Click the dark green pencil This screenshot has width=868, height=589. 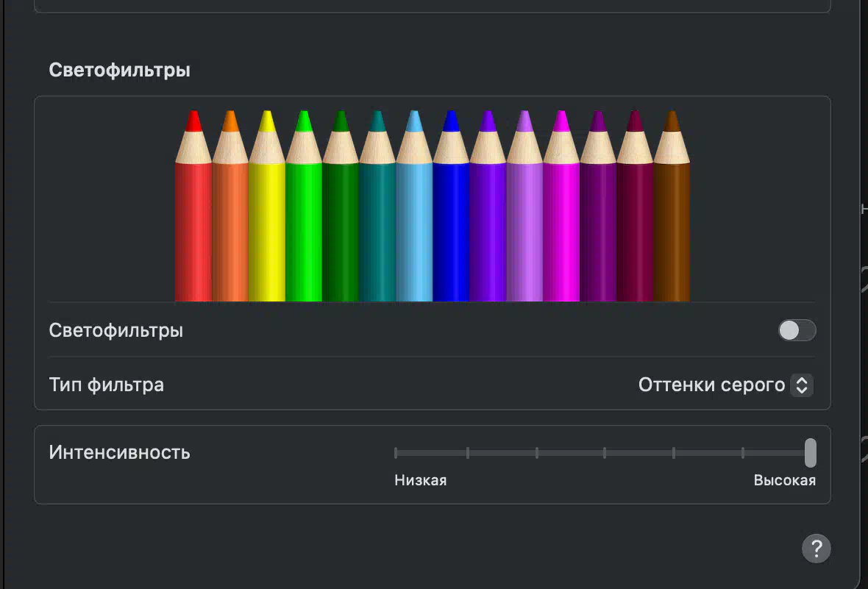point(341,206)
